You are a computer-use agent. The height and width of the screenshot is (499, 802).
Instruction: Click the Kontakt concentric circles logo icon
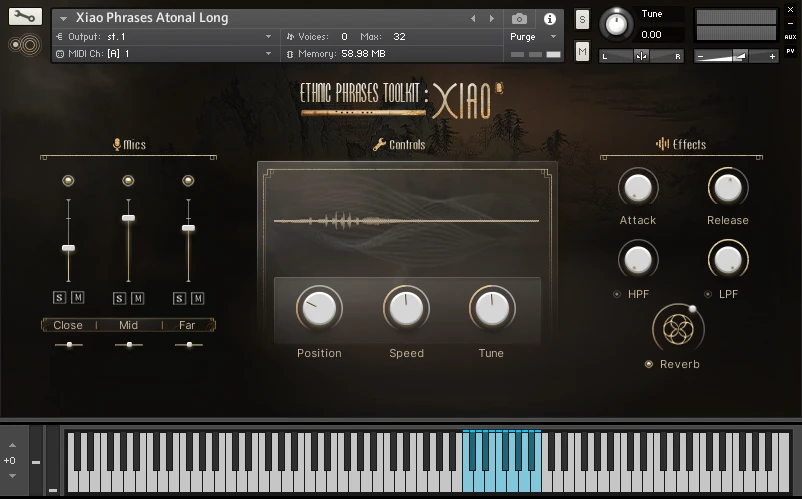(25, 45)
